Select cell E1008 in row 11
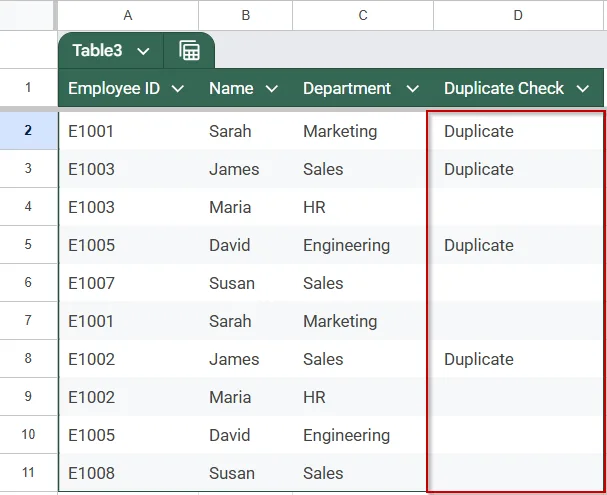This screenshot has width=607, height=495. (129, 473)
